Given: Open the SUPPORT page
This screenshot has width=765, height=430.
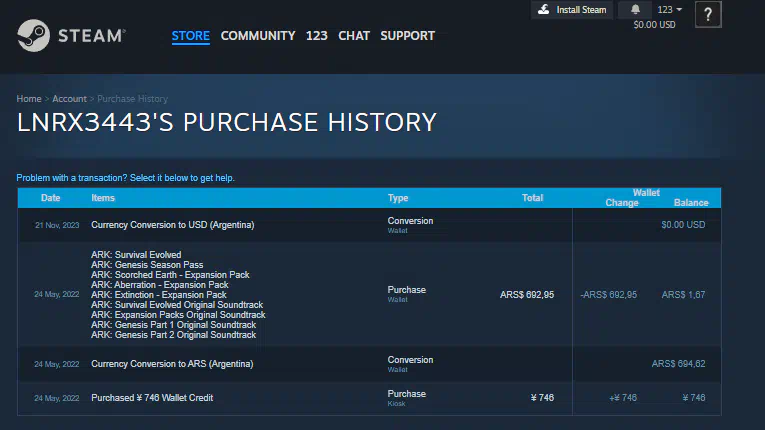Looking at the screenshot, I should (407, 36).
